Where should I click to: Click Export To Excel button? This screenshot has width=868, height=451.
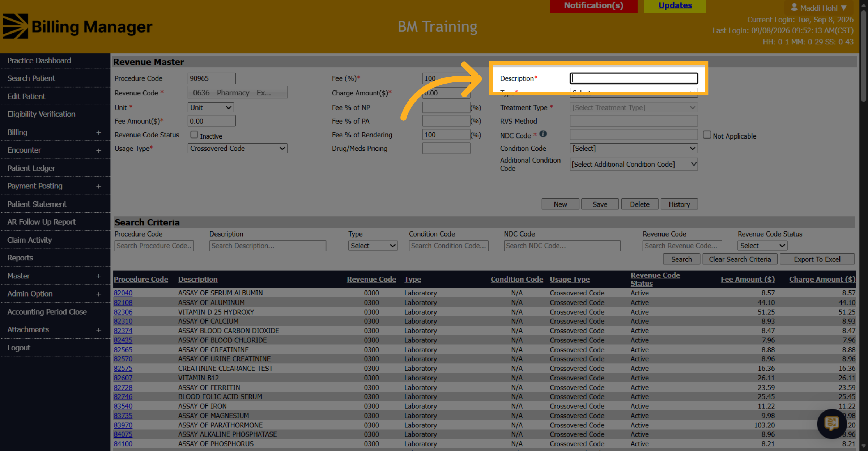817,259
